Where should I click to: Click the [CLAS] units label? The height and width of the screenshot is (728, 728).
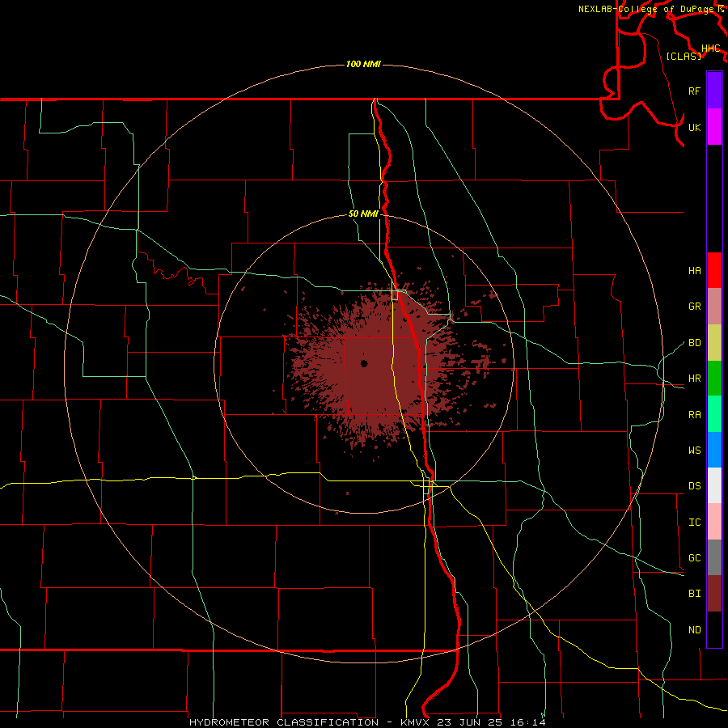tap(684, 56)
